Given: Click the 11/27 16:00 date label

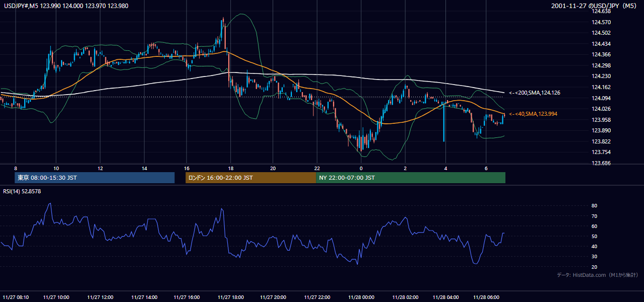Looking at the screenshot, I should coord(187,297).
